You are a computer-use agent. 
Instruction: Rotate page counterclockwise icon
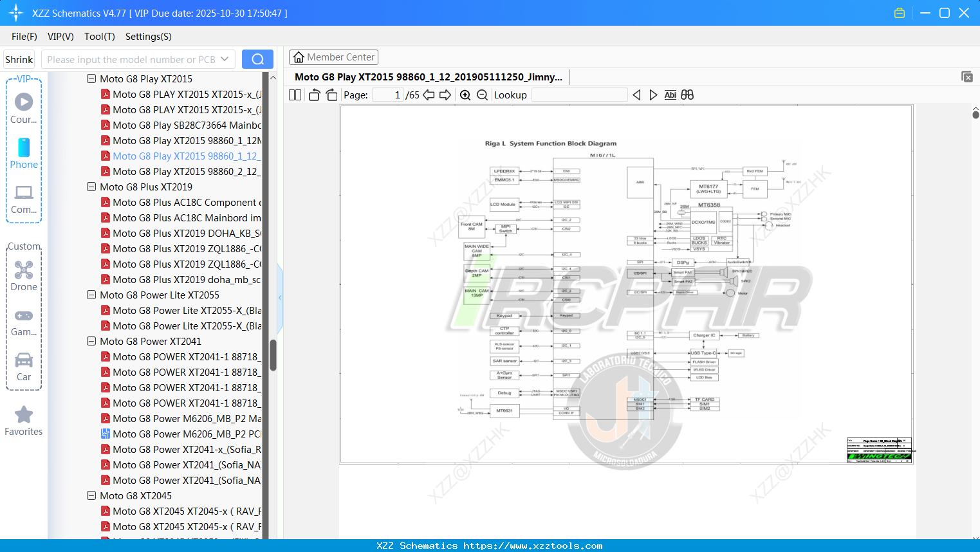click(314, 95)
